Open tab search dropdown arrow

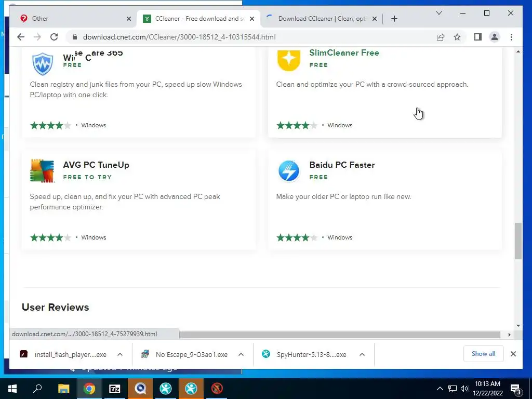[438, 13]
